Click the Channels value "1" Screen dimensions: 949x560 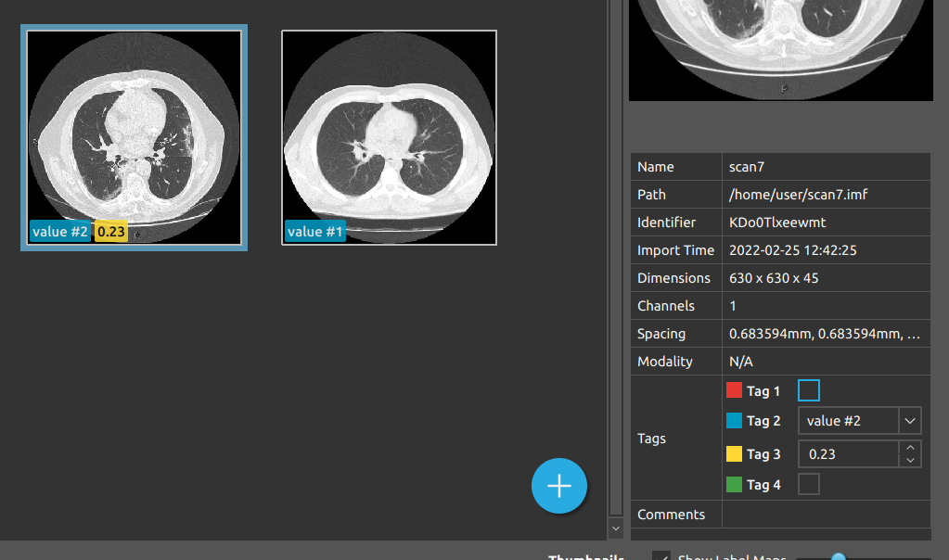732,306
